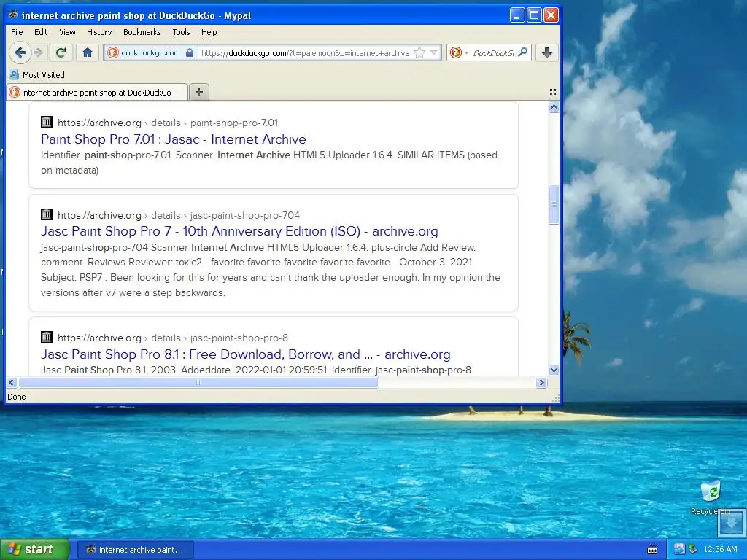Open the Downloads arrow button
747x560 pixels.
point(547,52)
